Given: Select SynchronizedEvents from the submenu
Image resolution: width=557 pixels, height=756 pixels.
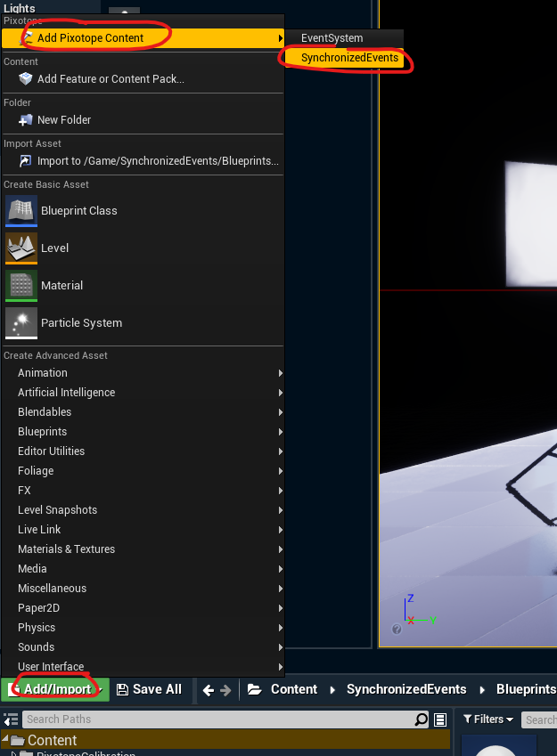Looking at the screenshot, I should tap(349, 58).
